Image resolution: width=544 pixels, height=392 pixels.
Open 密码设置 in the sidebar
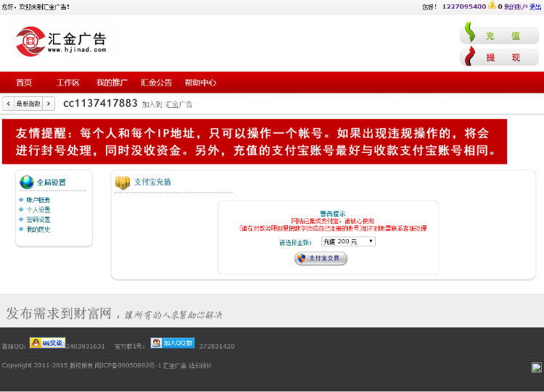(x=38, y=220)
